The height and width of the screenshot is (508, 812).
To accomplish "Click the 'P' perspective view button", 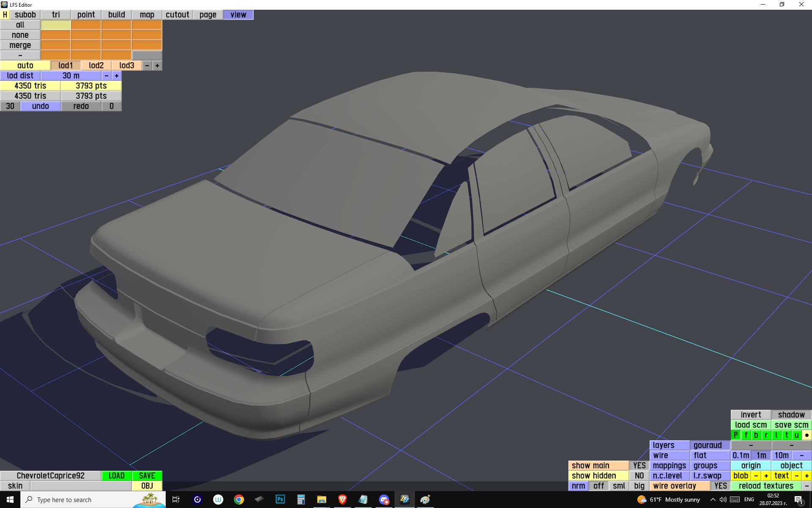I will tap(735, 435).
